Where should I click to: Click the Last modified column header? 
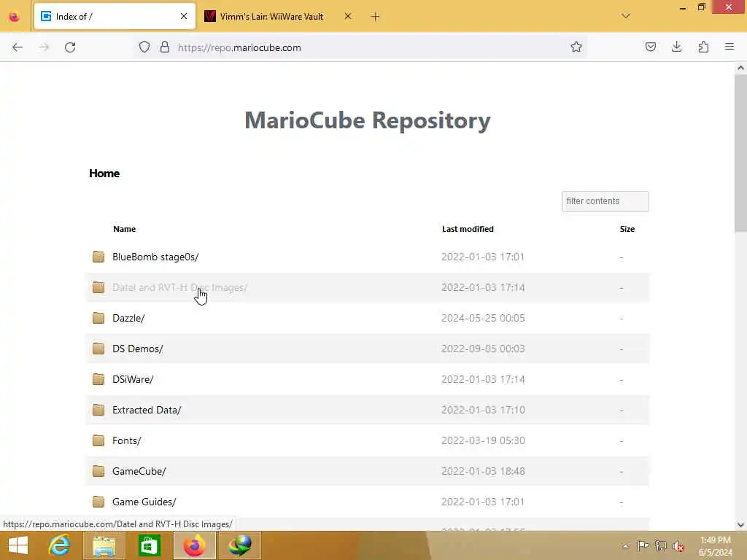(468, 229)
